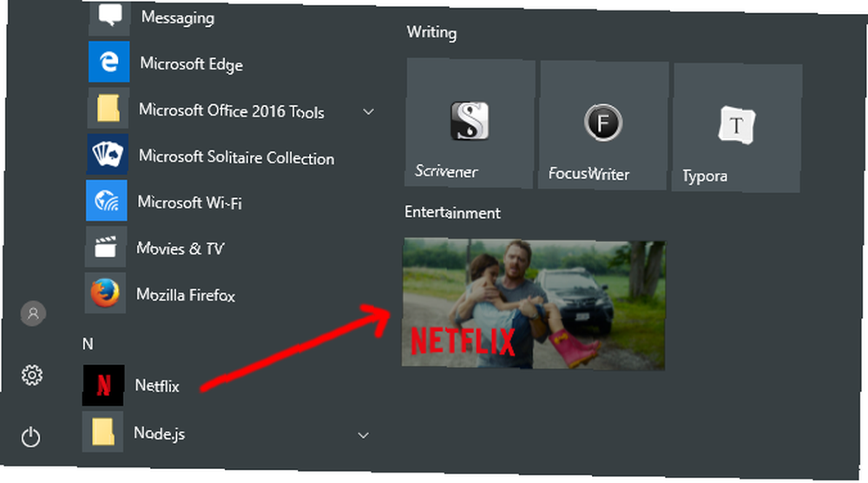
Task: Select Microsoft Office 2016 Tools text
Action: 232,111
